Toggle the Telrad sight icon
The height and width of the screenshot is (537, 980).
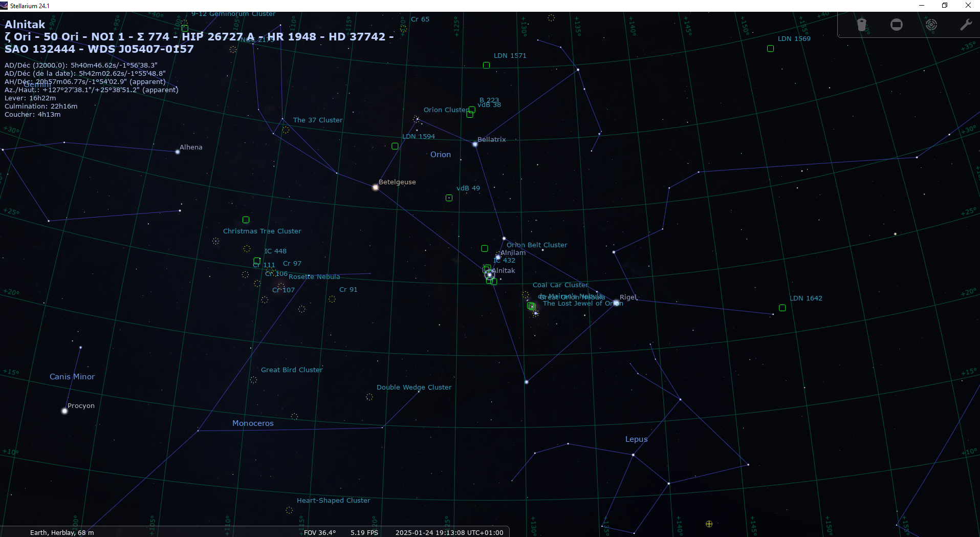click(931, 25)
